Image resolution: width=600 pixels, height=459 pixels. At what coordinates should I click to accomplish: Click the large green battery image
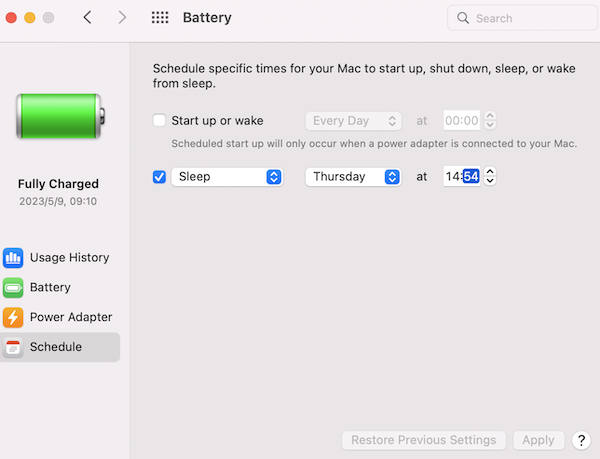[58, 116]
